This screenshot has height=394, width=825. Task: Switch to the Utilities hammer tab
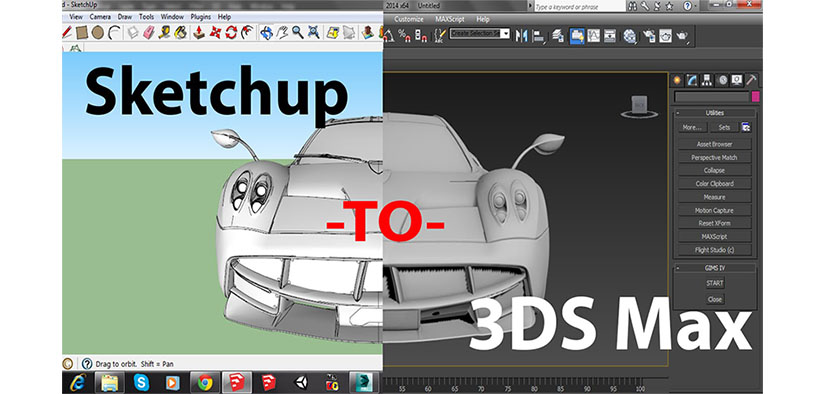click(x=752, y=79)
